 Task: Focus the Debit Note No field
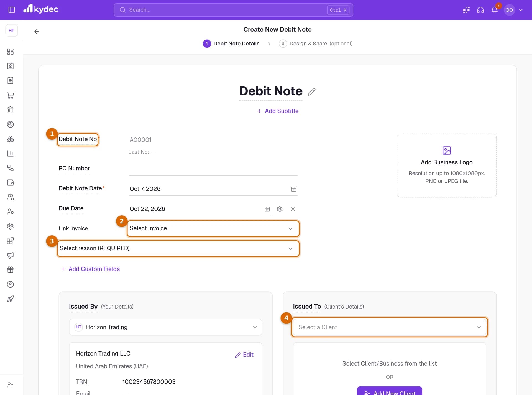(x=213, y=140)
